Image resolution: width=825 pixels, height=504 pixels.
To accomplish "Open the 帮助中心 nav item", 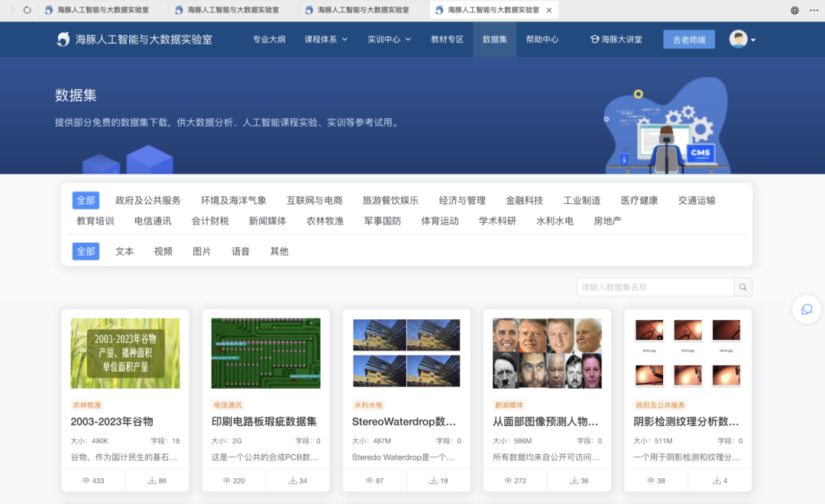I will (x=542, y=39).
